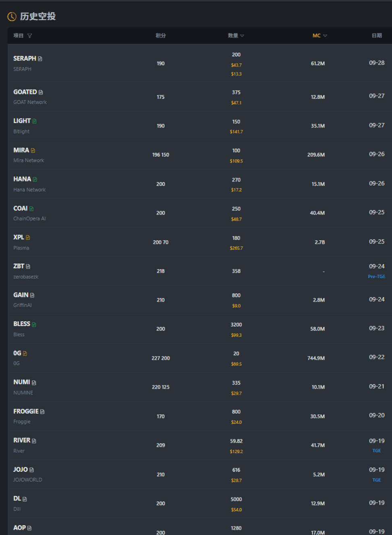Click the document icon beside RIVER
The image size is (392, 535).
click(x=34, y=441)
